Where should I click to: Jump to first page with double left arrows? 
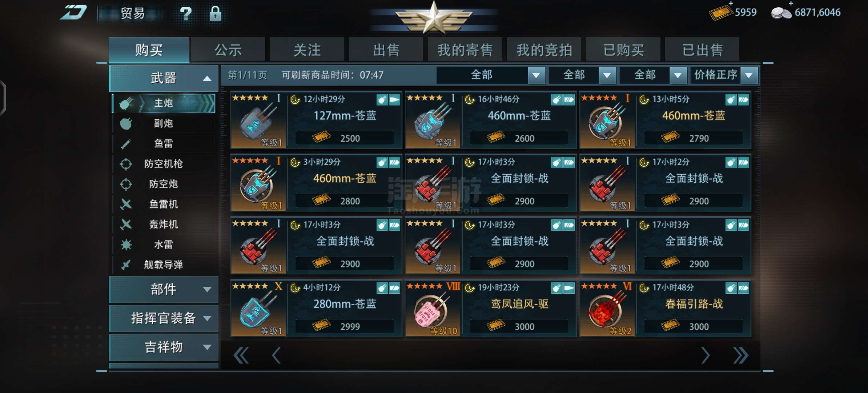click(241, 355)
